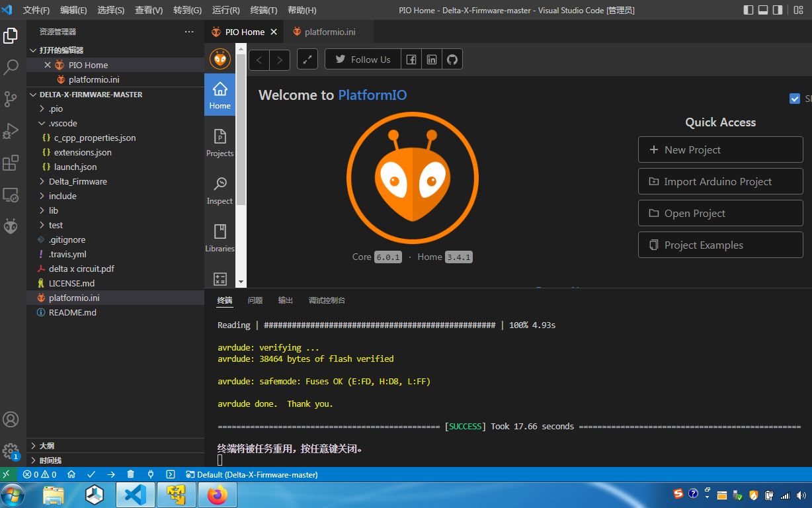The width and height of the screenshot is (812, 508).
Task: Click the Serial Monitor plug icon
Action: click(151, 474)
